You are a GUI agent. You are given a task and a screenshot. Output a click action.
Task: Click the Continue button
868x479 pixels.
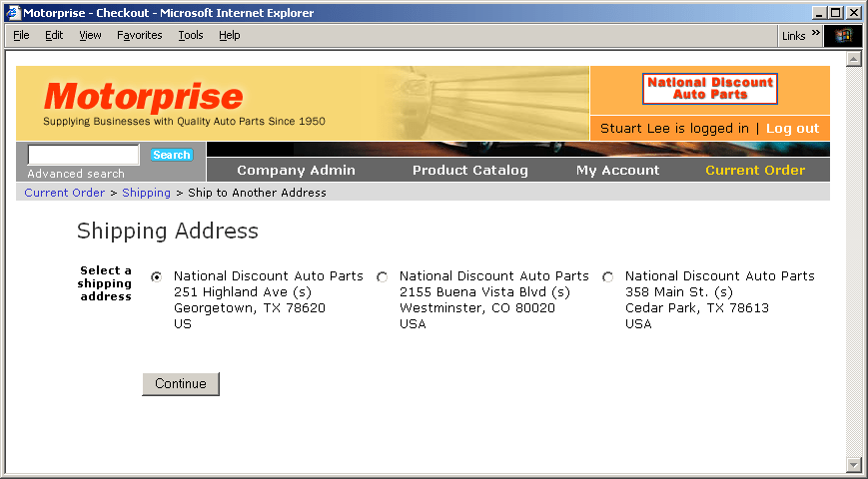click(x=181, y=384)
